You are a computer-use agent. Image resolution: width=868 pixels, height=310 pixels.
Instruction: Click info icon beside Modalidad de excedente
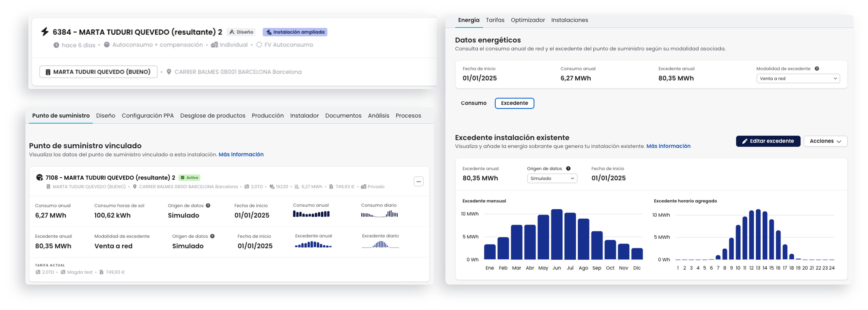pos(817,69)
